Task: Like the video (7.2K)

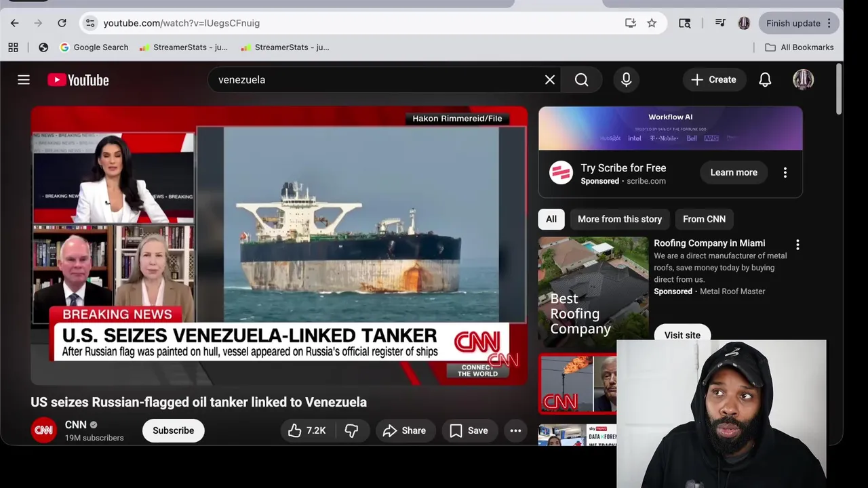Action: (307, 430)
